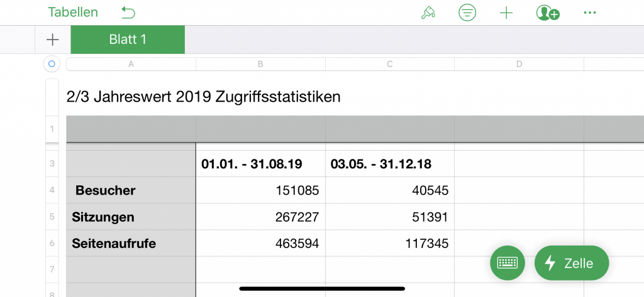Tap the table select circle handle

pyautogui.click(x=52, y=64)
